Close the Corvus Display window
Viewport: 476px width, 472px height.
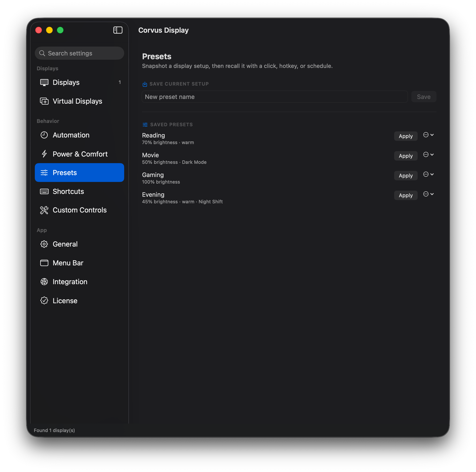click(39, 30)
